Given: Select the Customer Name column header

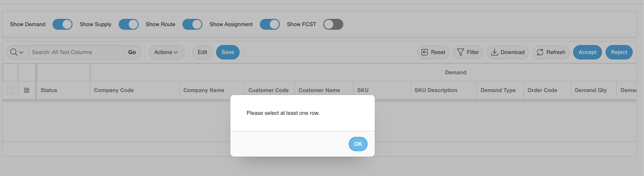Looking at the screenshot, I should pos(319,90).
